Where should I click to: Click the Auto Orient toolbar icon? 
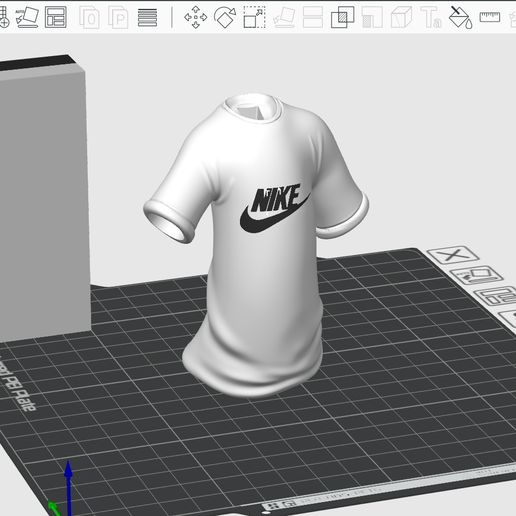point(27,17)
